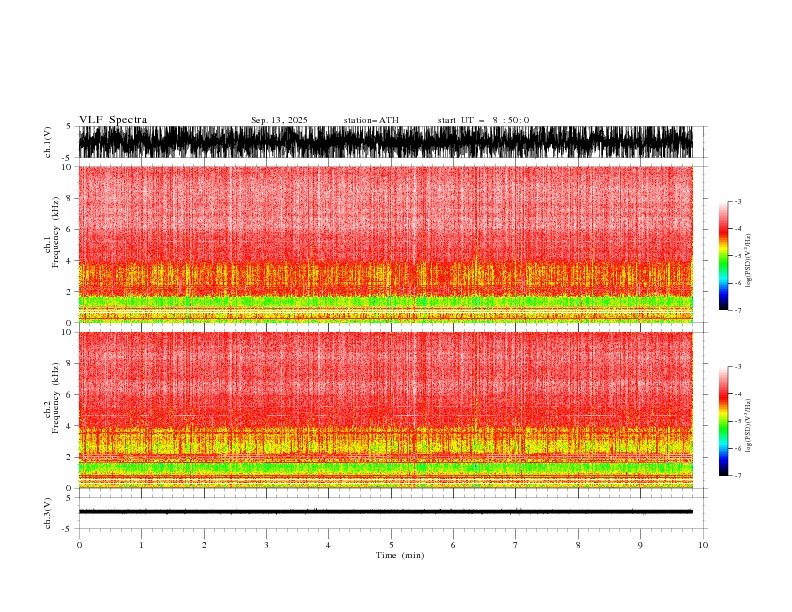This screenshot has width=792, height=612.
Task: Click the "VLF Spectra" plot title
Action: click(x=113, y=120)
